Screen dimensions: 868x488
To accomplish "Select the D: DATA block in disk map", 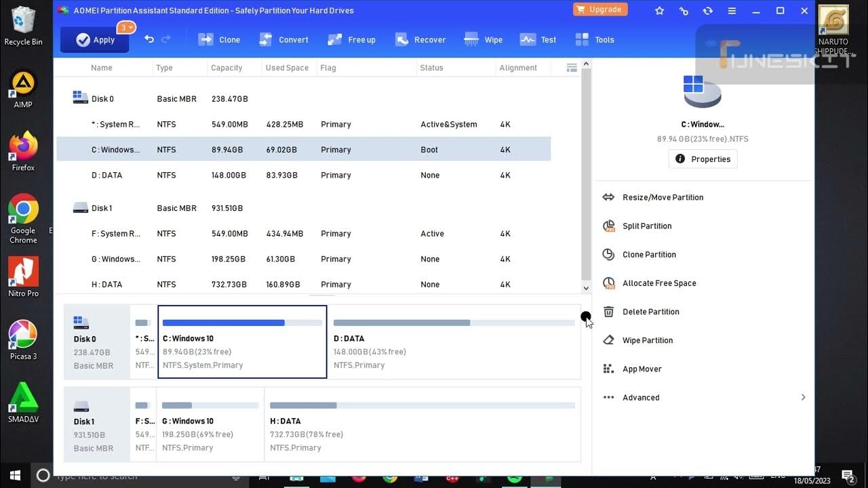I will click(x=454, y=342).
